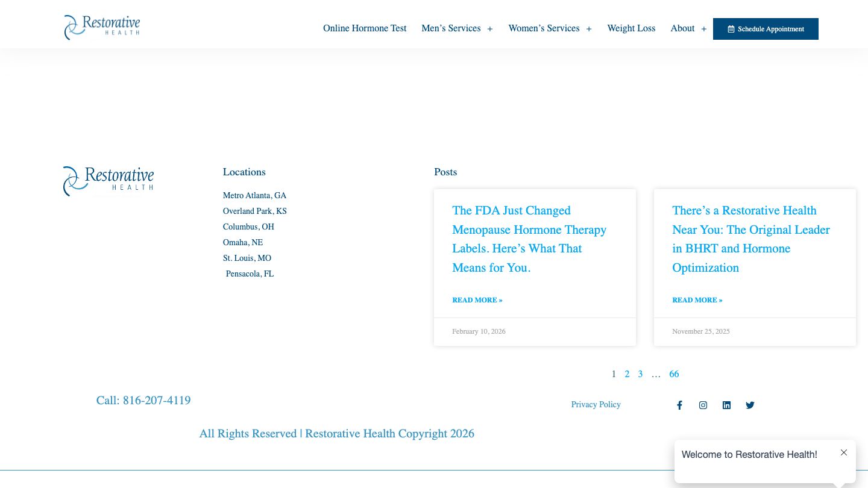Screen dimensions: 868x488
Task: Open the Online Hormone Test page
Action: pyautogui.click(x=365, y=28)
